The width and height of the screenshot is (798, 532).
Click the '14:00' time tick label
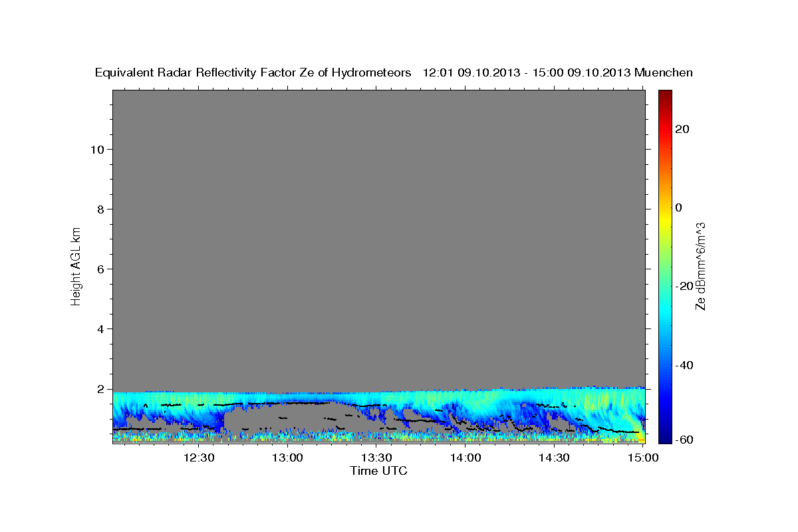tap(465, 458)
